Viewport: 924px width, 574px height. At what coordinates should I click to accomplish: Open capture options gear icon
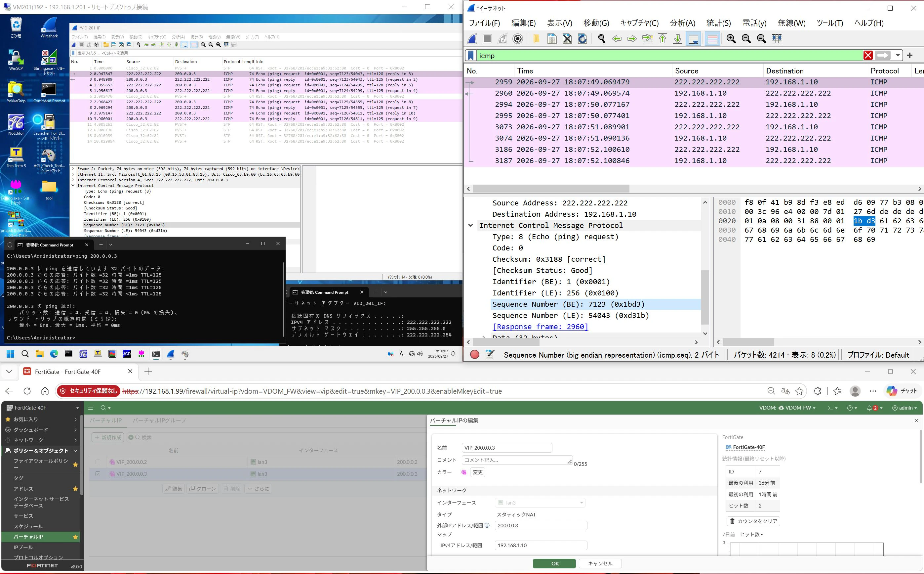pos(518,39)
